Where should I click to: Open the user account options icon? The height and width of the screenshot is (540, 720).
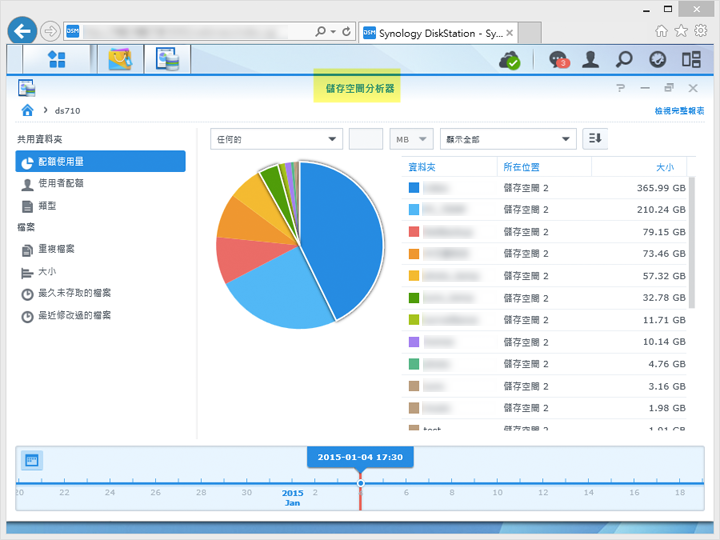(591, 60)
